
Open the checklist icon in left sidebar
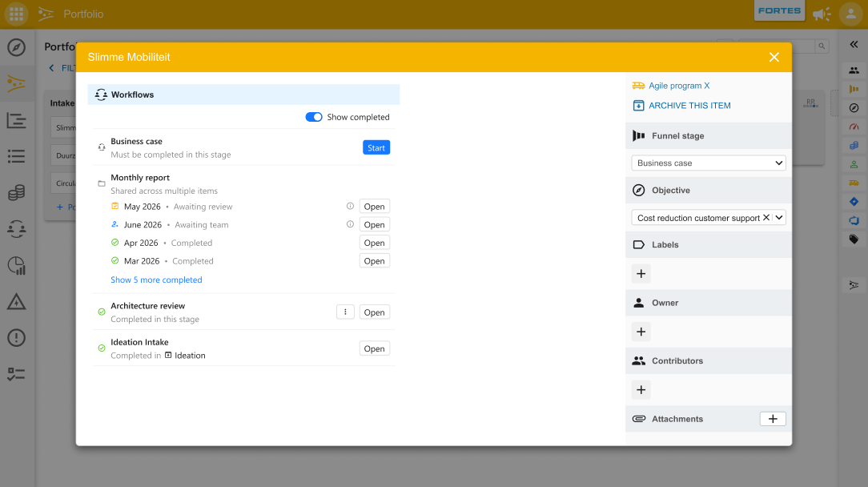coord(17,375)
